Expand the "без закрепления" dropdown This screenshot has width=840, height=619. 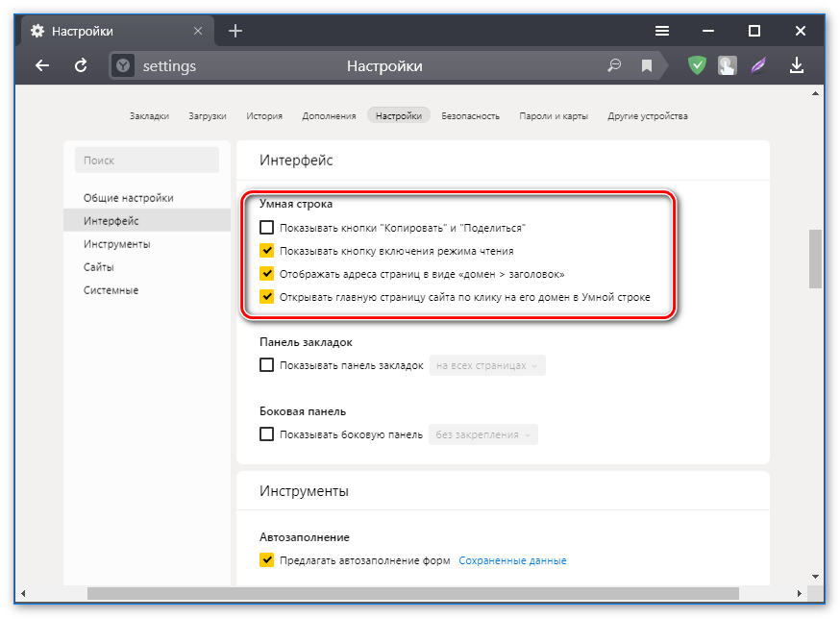click(x=483, y=434)
